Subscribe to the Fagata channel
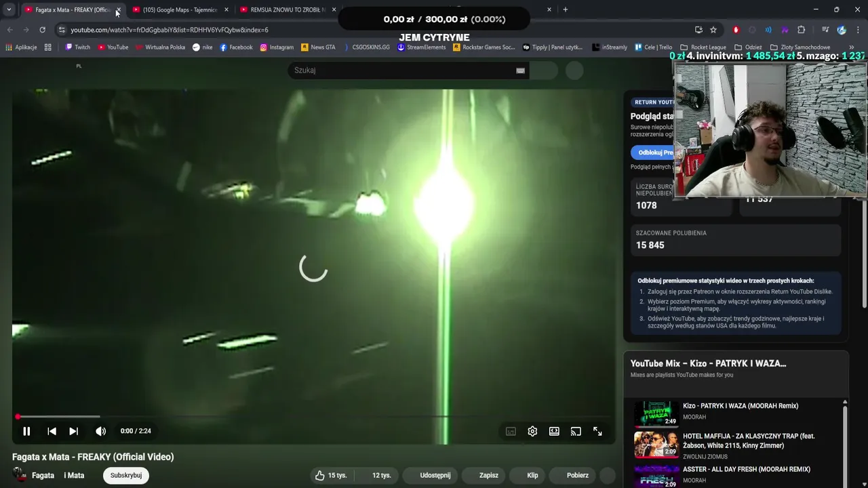 coord(126,475)
